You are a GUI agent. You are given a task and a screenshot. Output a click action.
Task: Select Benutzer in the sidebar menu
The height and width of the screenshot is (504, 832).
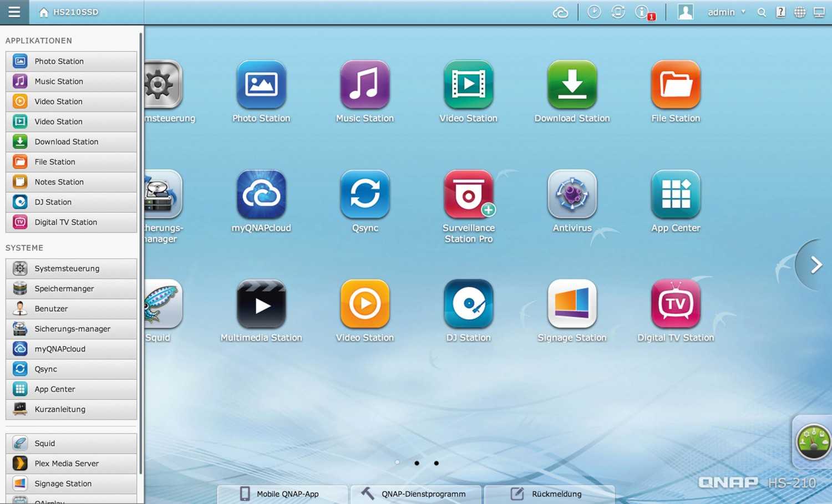coord(71,309)
